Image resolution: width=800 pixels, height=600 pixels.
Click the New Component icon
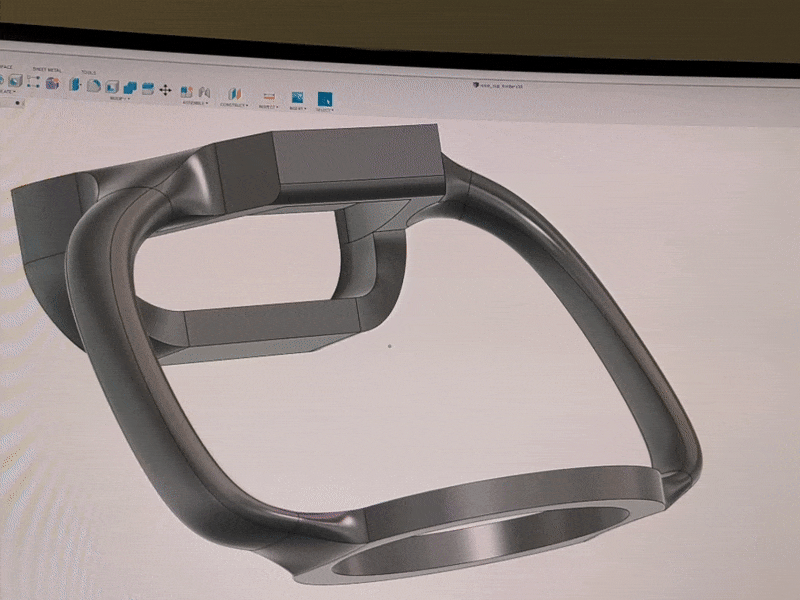point(188,91)
